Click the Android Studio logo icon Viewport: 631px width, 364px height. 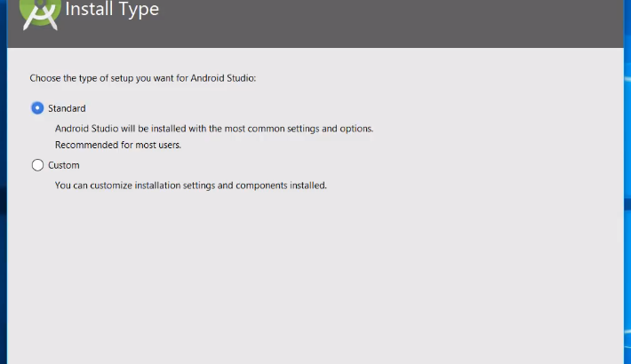pyautogui.click(x=38, y=12)
